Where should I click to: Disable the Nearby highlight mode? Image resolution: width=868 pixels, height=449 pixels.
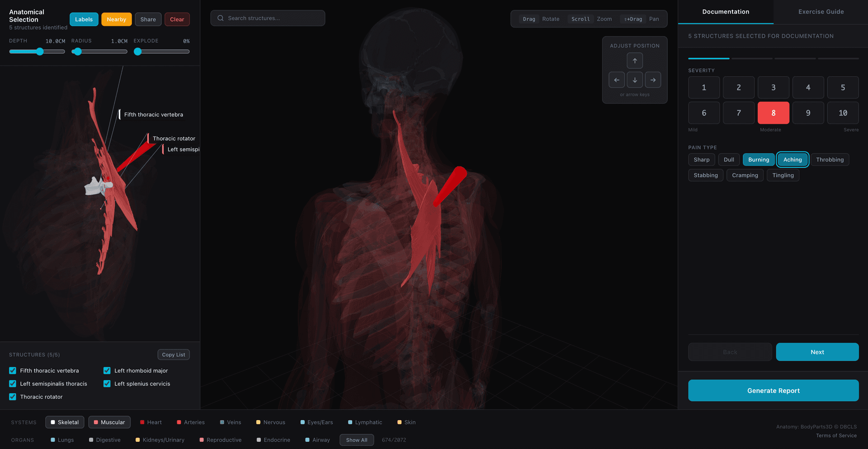(x=116, y=19)
